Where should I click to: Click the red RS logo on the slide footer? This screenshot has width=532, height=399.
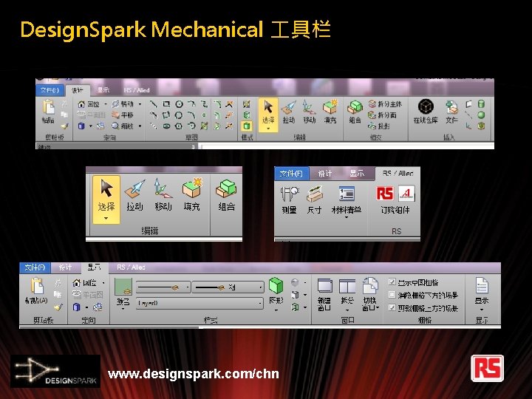pyautogui.click(x=487, y=369)
